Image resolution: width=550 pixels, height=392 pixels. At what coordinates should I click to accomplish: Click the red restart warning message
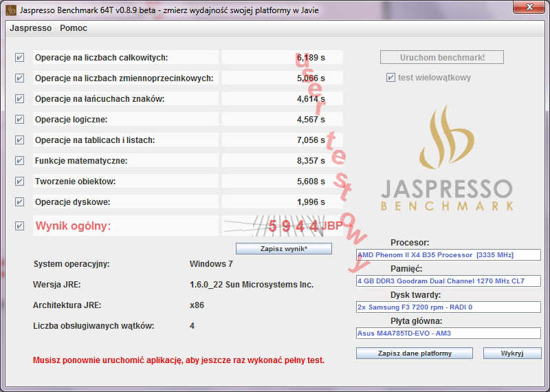pos(179,360)
